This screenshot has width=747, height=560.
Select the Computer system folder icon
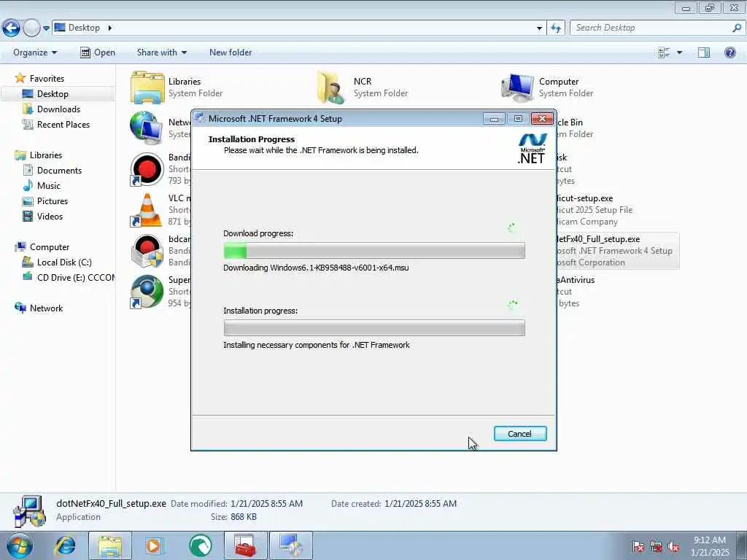pos(517,87)
